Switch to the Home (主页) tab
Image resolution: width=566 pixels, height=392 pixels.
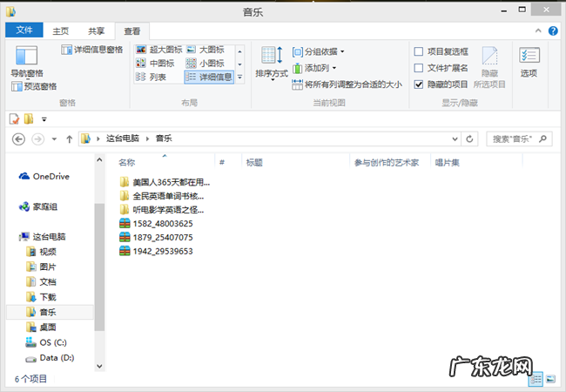(61, 31)
